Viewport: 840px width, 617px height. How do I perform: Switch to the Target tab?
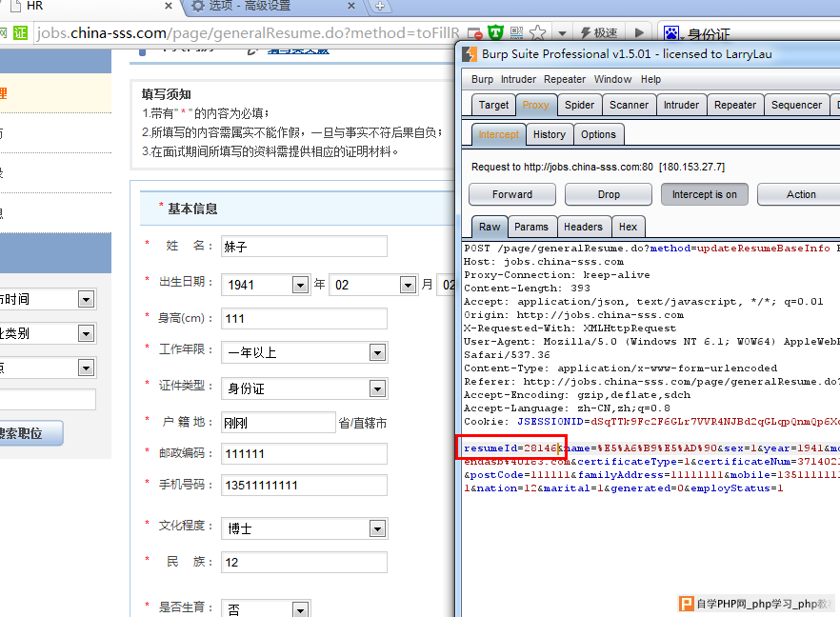(493, 105)
